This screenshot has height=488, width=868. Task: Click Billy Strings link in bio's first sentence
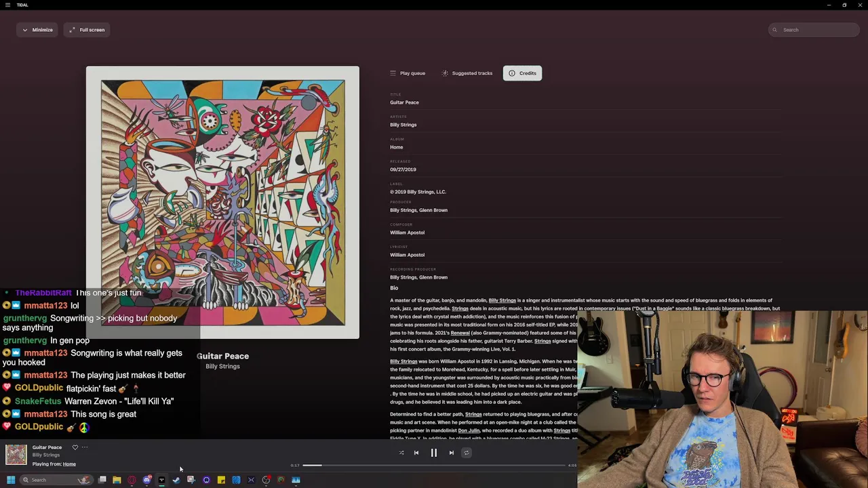pos(502,300)
